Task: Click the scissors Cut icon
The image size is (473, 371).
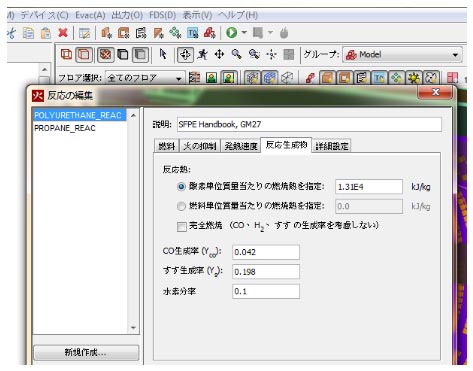Action: (11, 33)
